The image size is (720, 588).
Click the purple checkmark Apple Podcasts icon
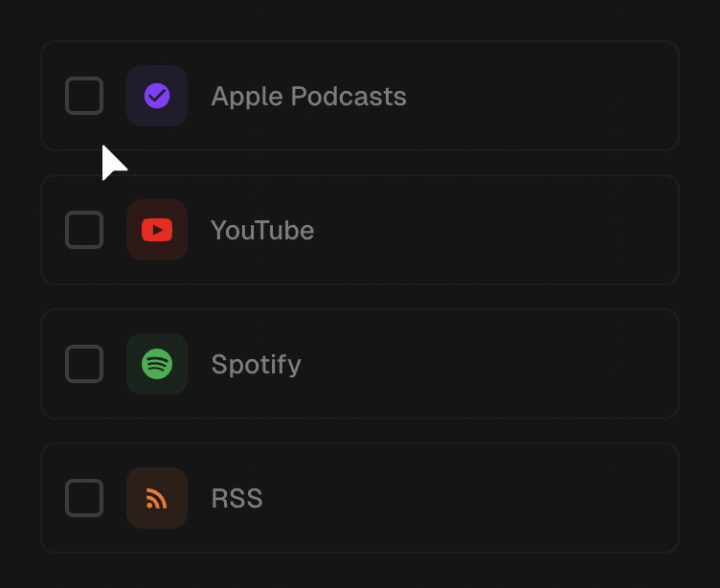point(157,96)
